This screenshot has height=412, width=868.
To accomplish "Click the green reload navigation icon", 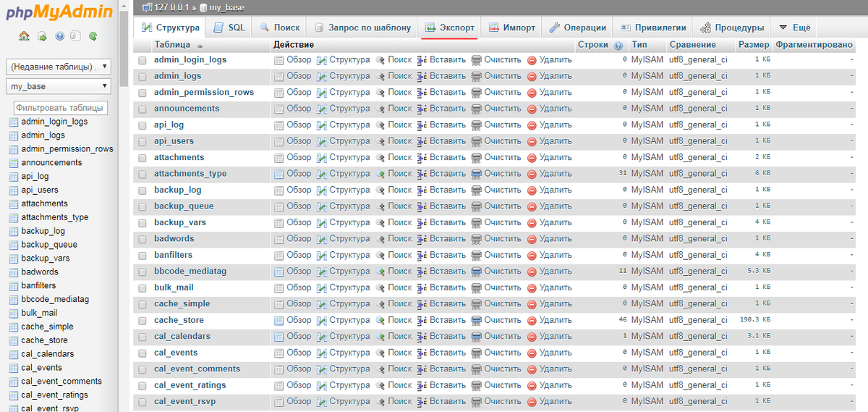I will coord(93,35).
